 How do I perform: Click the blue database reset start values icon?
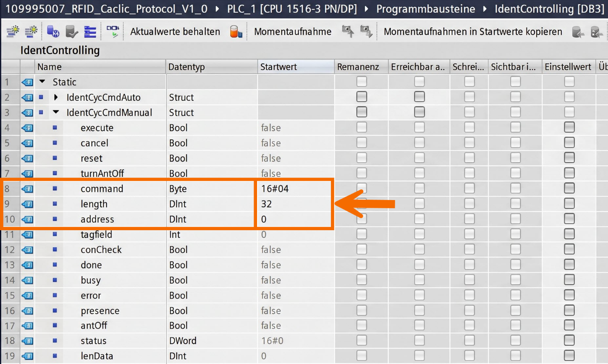(x=53, y=31)
